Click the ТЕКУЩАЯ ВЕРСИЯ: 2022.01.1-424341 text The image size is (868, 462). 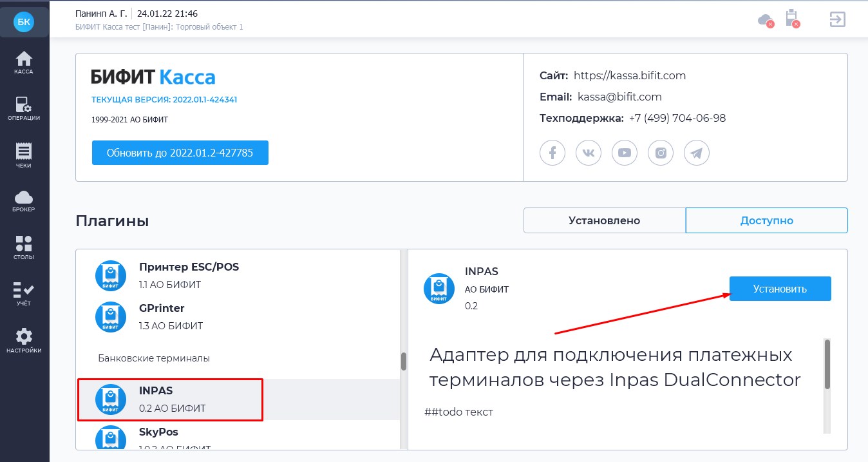click(x=164, y=100)
